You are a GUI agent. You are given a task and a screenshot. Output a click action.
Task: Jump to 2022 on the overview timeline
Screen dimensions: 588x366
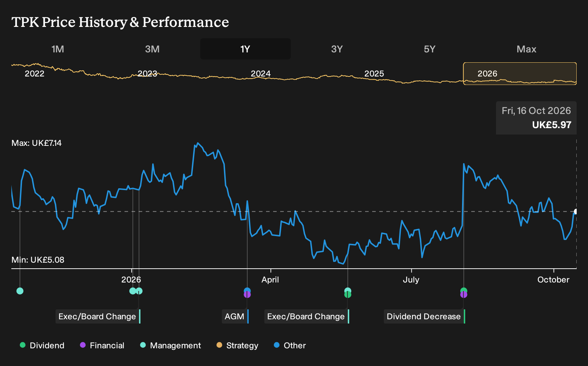click(34, 74)
